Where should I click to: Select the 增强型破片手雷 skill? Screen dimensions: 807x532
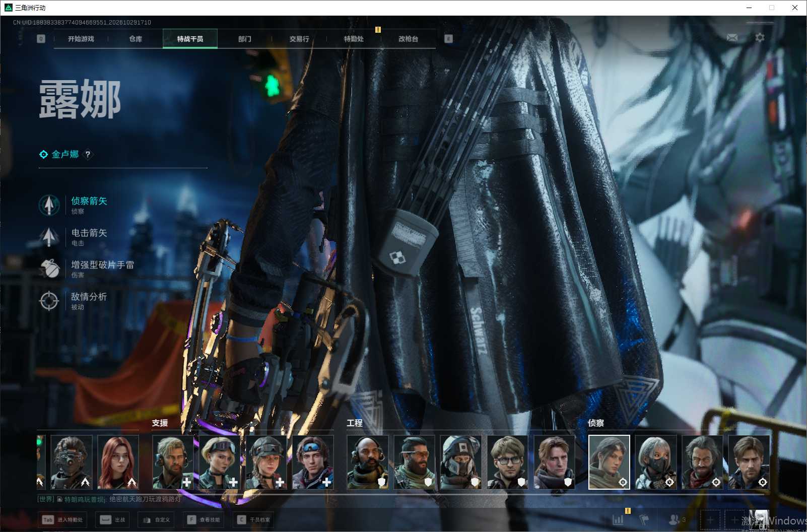(87, 269)
